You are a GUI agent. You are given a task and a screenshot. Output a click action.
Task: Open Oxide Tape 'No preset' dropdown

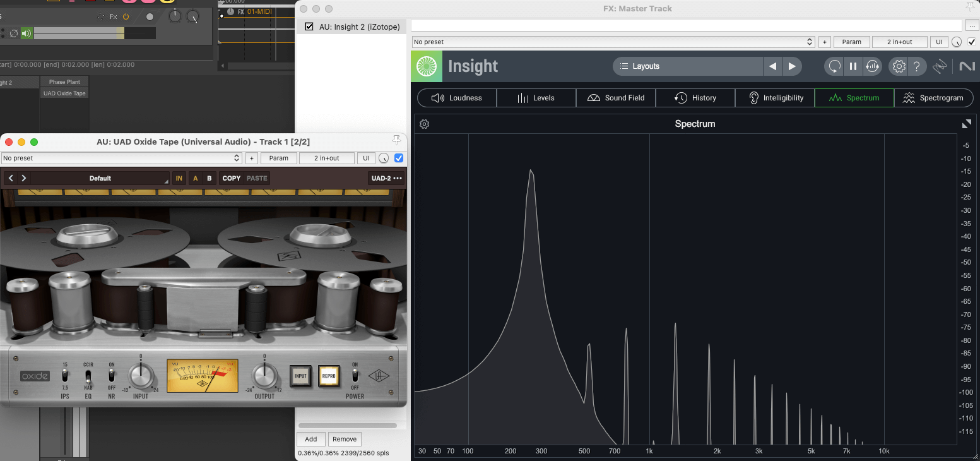[122, 158]
